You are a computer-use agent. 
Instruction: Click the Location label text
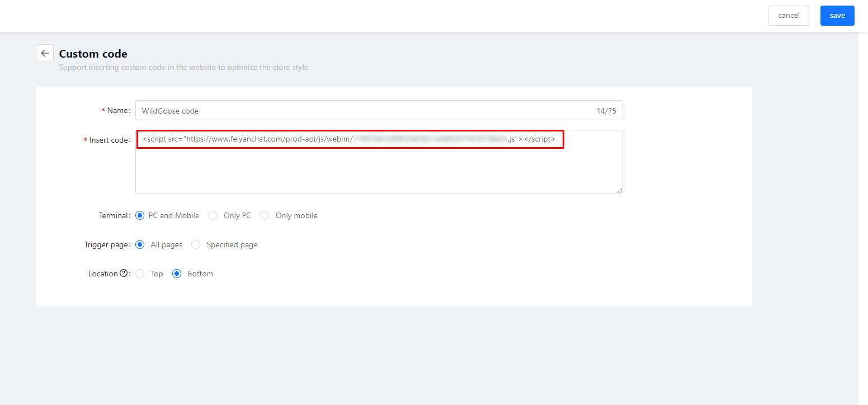(x=103, y=274)
